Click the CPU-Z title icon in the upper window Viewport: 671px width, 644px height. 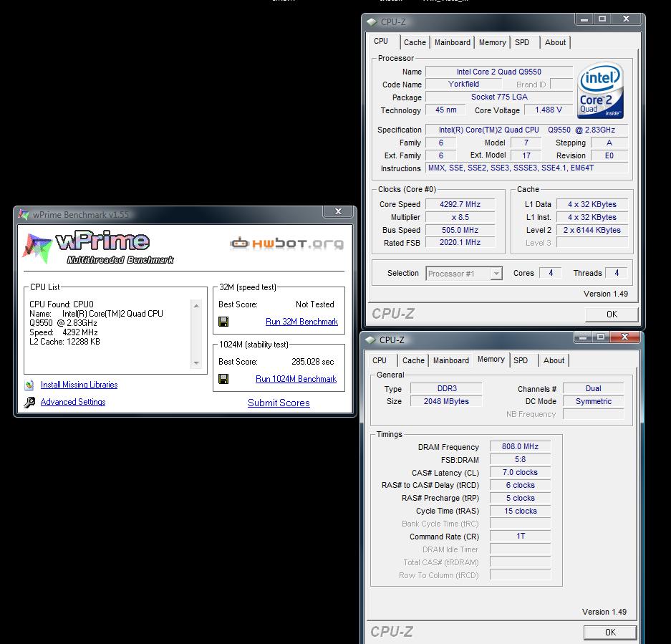[372, 21]
